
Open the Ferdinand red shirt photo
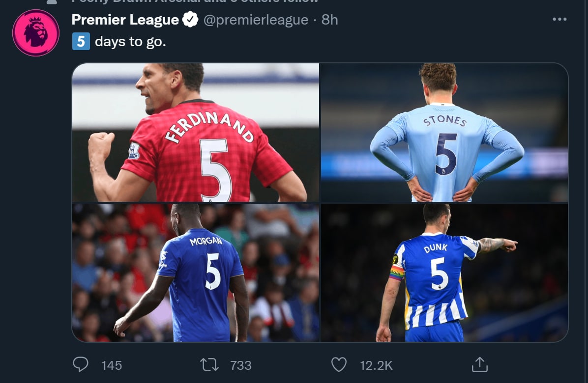pyautogui.click(x=196, y=133)
